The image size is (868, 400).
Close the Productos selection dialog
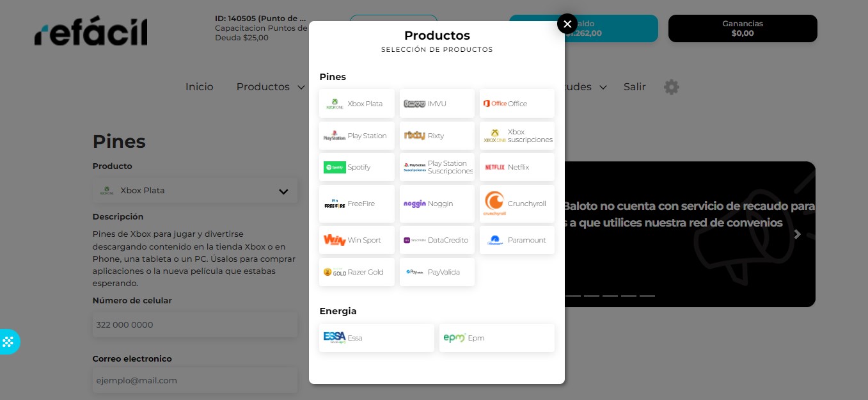[567, 24]
